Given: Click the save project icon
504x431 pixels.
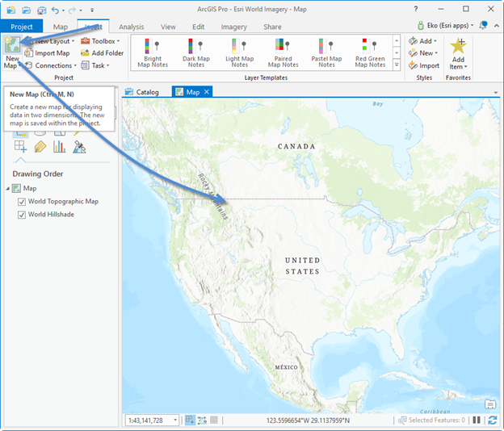Looking at the screenshot, I should pos(41,10).
